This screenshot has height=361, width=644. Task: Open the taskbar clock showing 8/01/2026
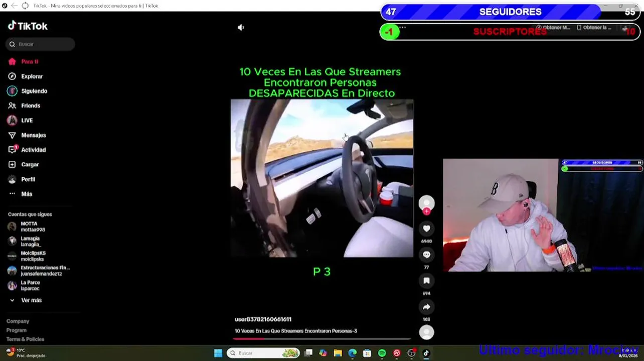tap(628, 353)
